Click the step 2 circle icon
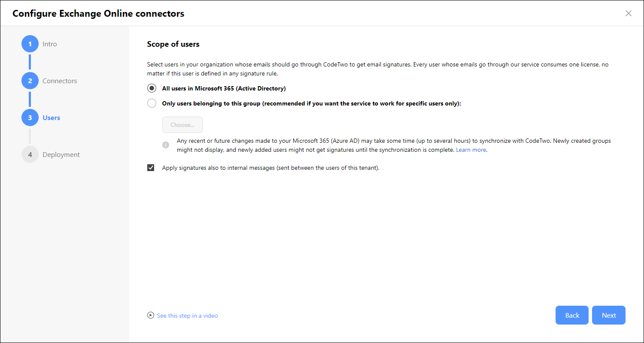 (x=30, y=81)
